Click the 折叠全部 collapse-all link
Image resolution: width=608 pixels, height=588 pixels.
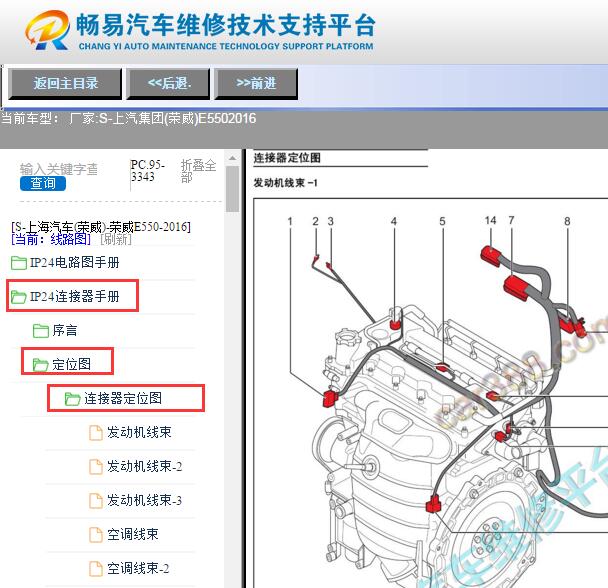point(198,171)
